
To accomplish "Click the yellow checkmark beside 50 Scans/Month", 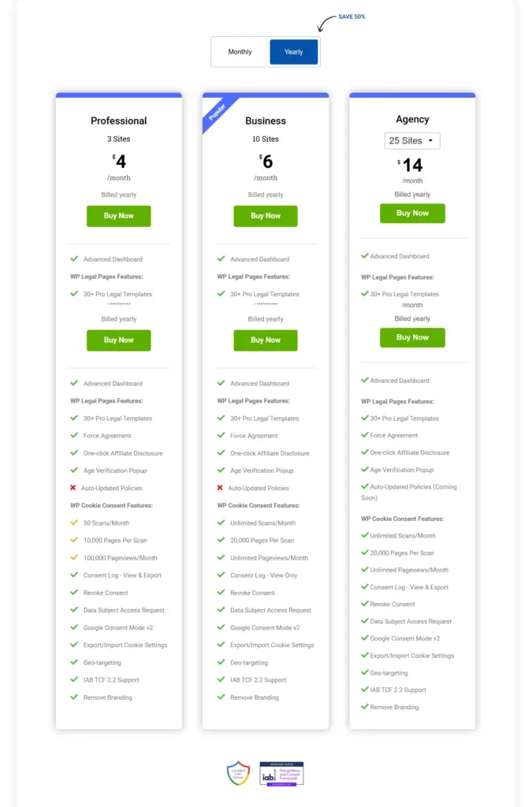I will tap(74, 523).
